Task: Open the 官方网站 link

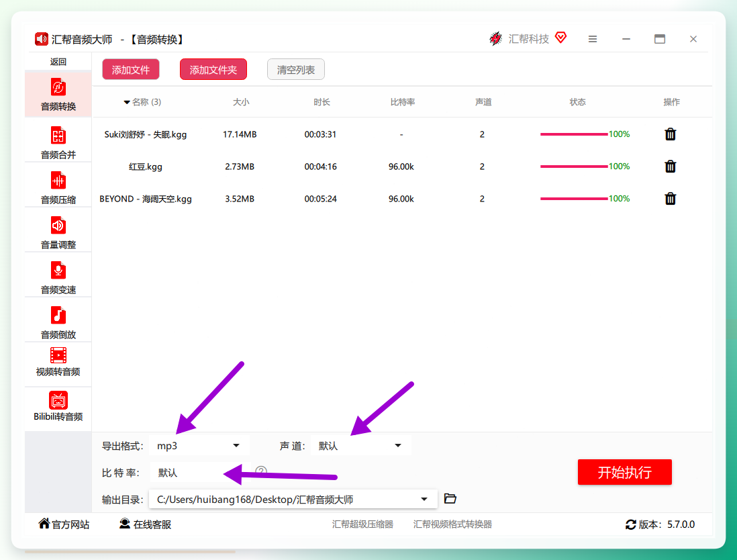Action: pyautogui.click(x=64, y=524)
